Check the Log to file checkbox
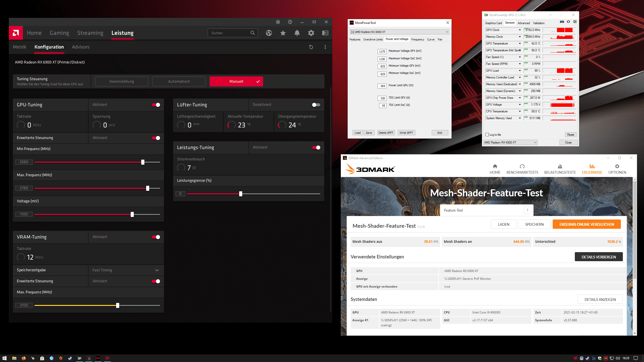The width and height of the screenshot is (644, 362). (x=487, y=135)
